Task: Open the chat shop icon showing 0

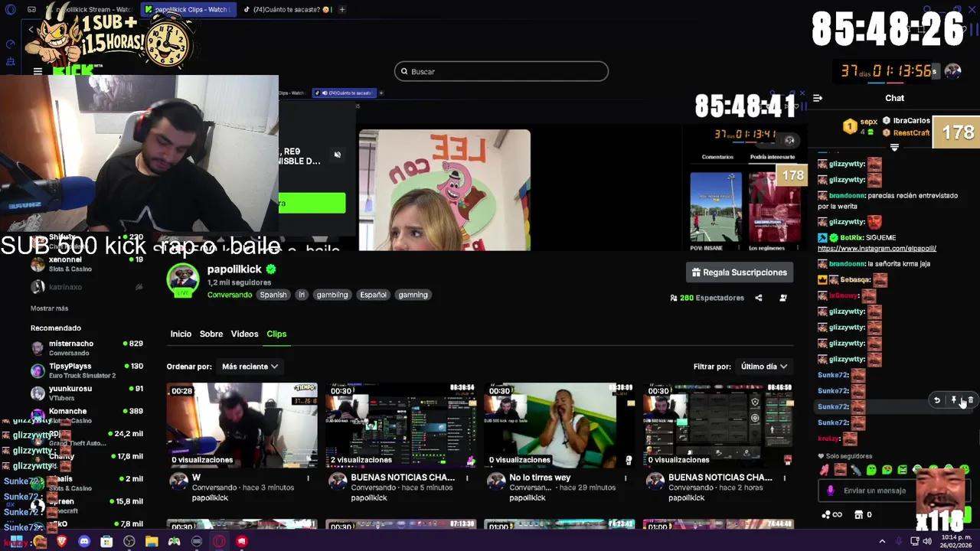Action: 863,515
